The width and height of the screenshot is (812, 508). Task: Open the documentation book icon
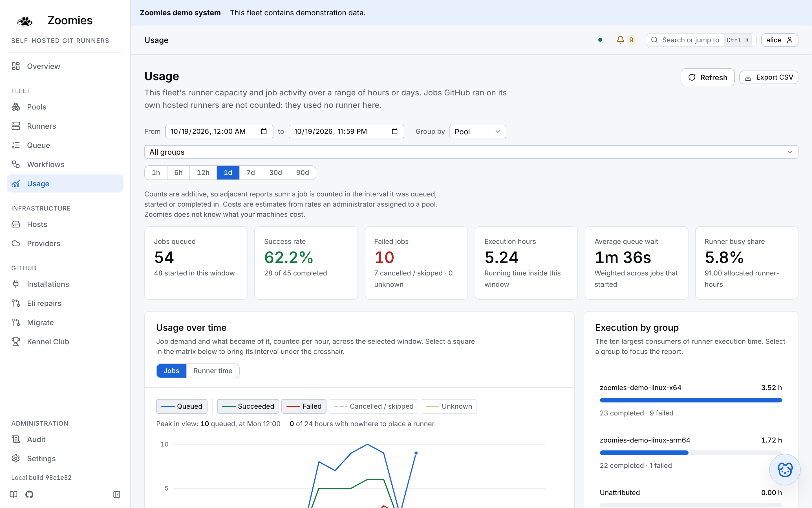[x=14, y=494]
